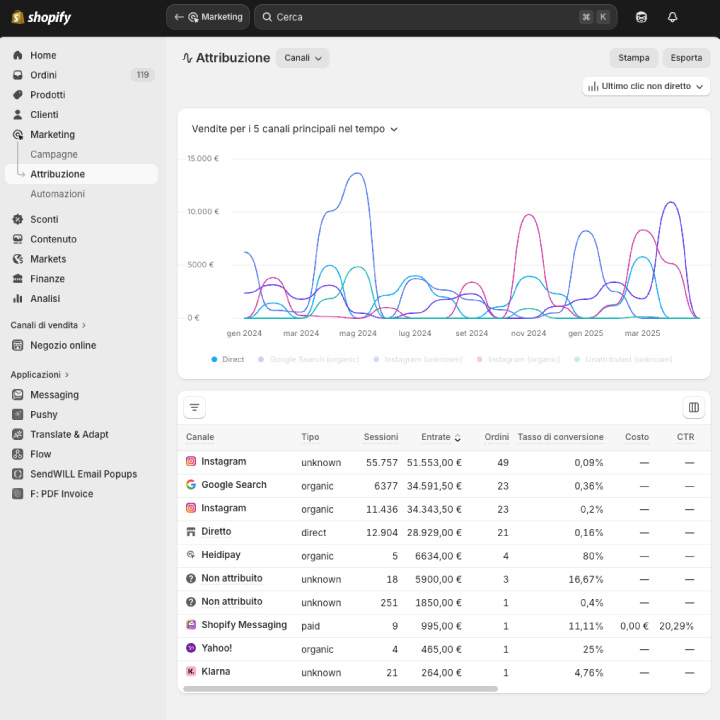
Task: Click the Shopify logo
Action: (x=41, y=17)
